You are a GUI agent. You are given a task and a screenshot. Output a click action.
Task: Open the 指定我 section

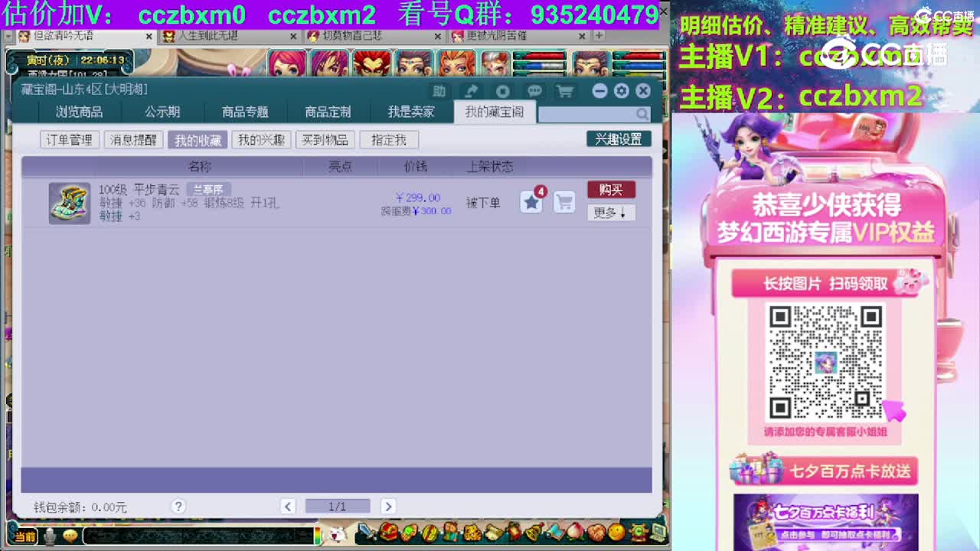click(x=389, y=140)
